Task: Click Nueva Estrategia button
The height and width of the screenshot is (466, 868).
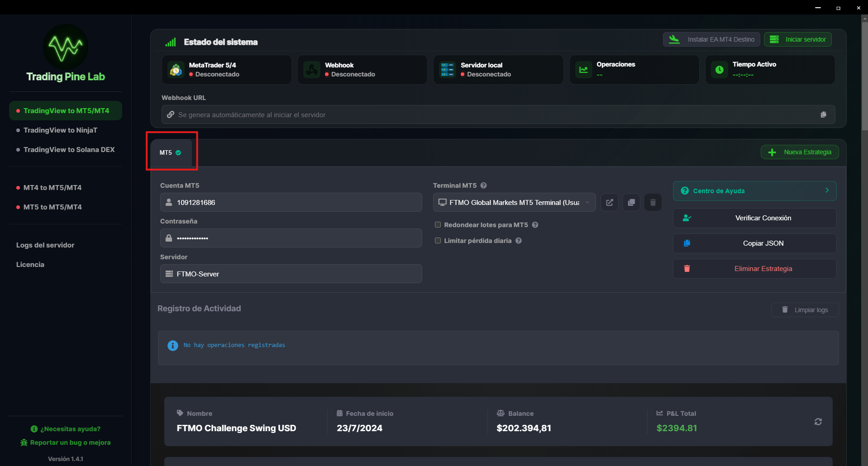Action: [x=799, y=152]
